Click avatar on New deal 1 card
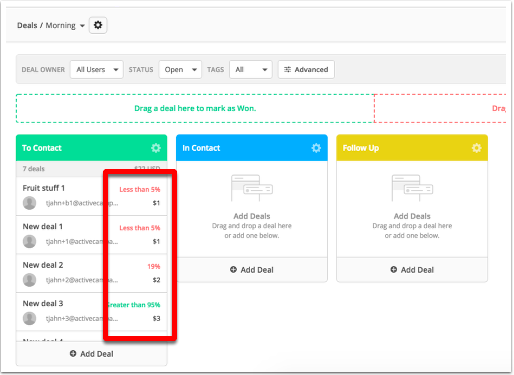Image resolution: width=514 pixels, height=375 pixels. [x=29, y=241]
